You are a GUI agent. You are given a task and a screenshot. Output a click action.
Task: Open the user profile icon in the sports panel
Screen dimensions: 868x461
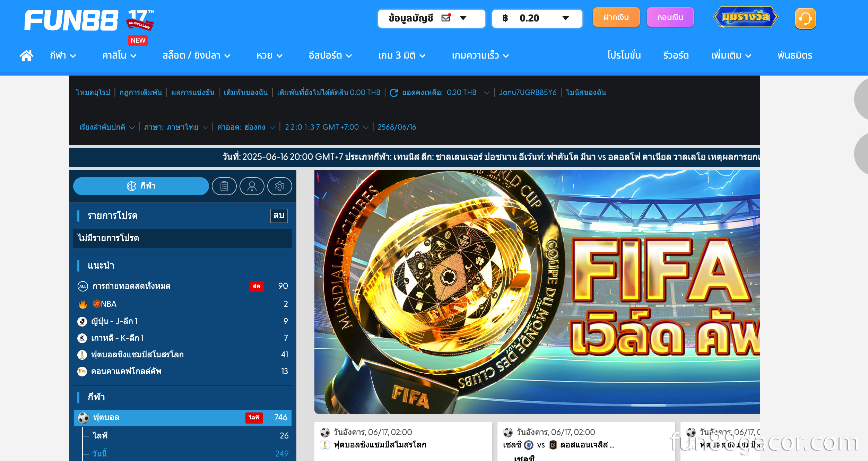[252, 186]
